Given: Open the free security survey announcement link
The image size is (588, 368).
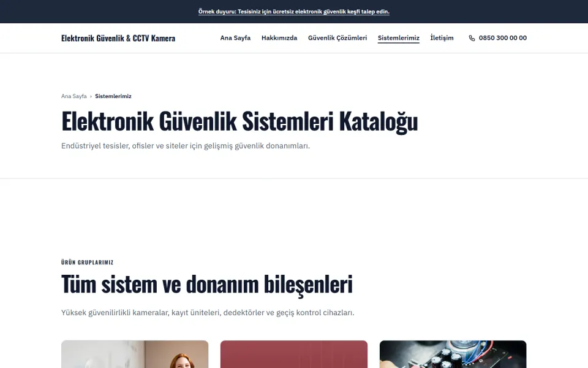Looking at the screenshot, I should pos(293,12).
